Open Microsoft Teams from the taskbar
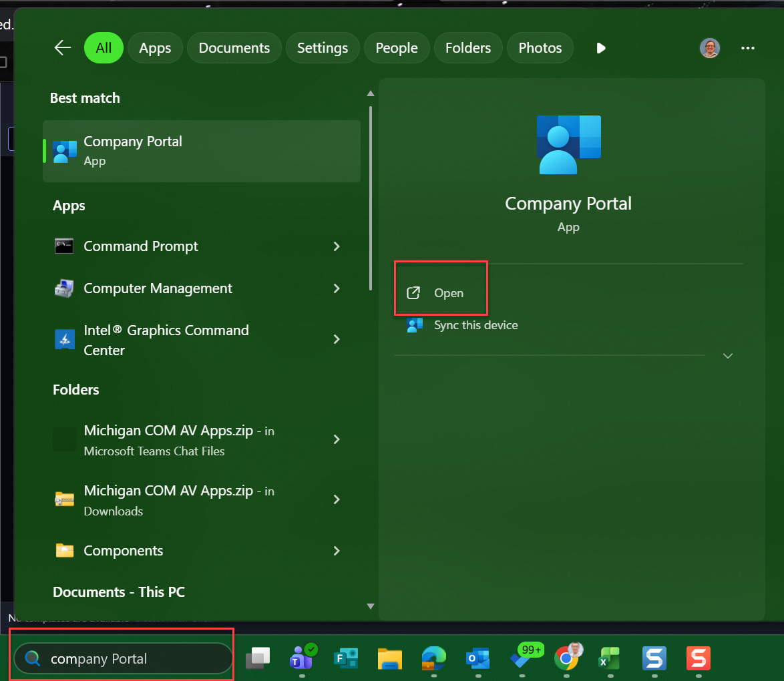The height and width of the screenshot is (681, 784). pyautogui.click(x=303, y=659)
